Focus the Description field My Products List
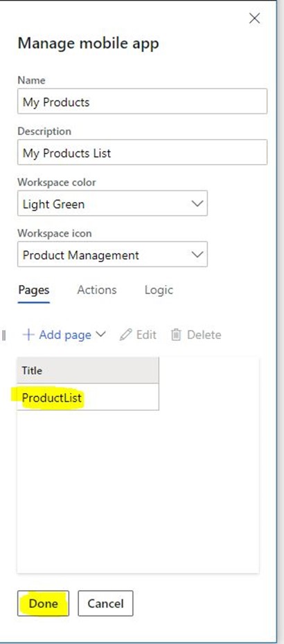 [x=142, y=152]
